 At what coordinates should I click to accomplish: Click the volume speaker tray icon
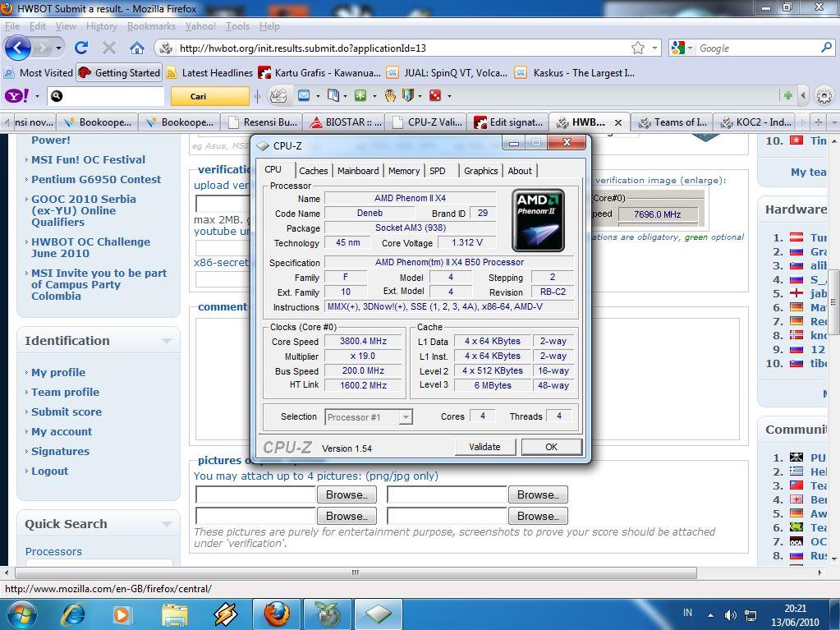tap(730, 615)
